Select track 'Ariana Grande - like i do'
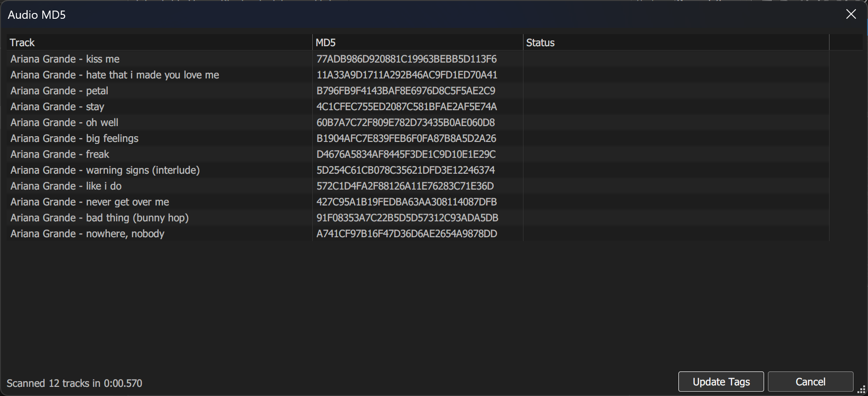This screenshot has height=396, width=868. click(x=66, y=186)
